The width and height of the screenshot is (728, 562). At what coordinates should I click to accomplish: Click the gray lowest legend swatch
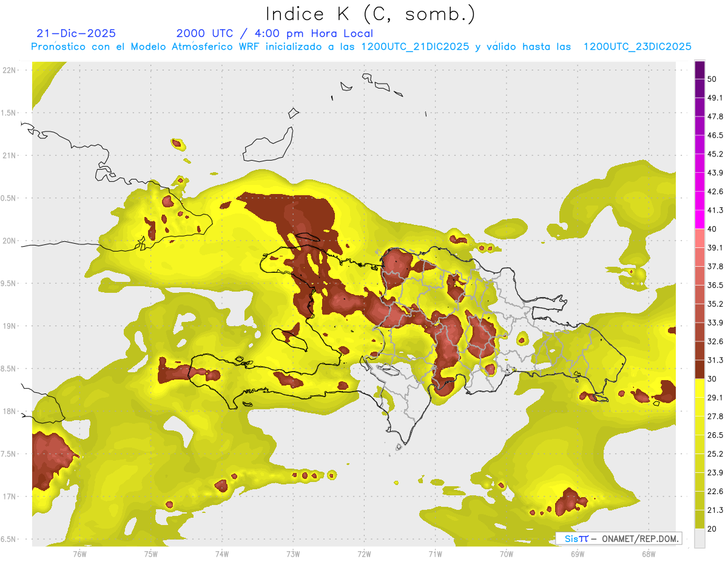click(699, 538)
